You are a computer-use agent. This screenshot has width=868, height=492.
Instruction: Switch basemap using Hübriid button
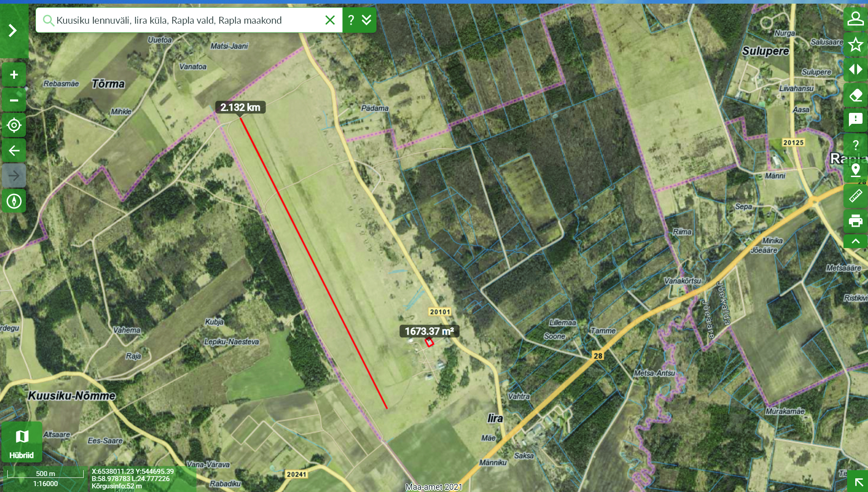click(22, 442)
